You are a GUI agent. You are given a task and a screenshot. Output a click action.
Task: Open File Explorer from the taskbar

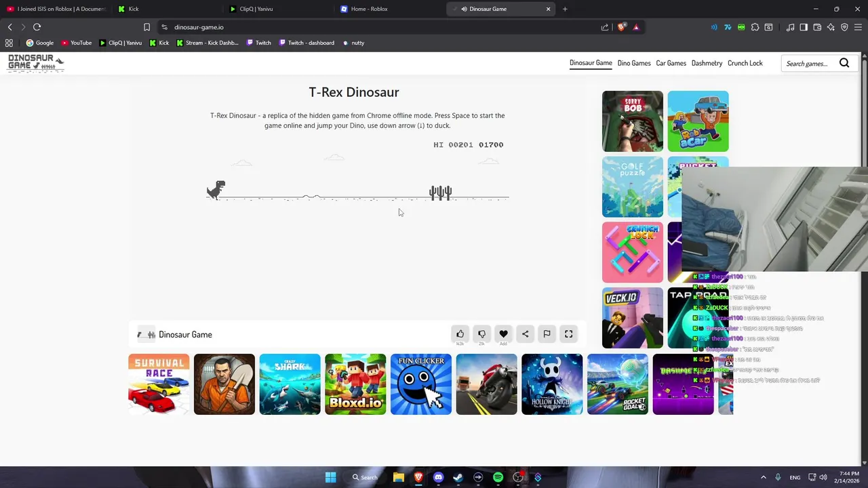point(399,477)
